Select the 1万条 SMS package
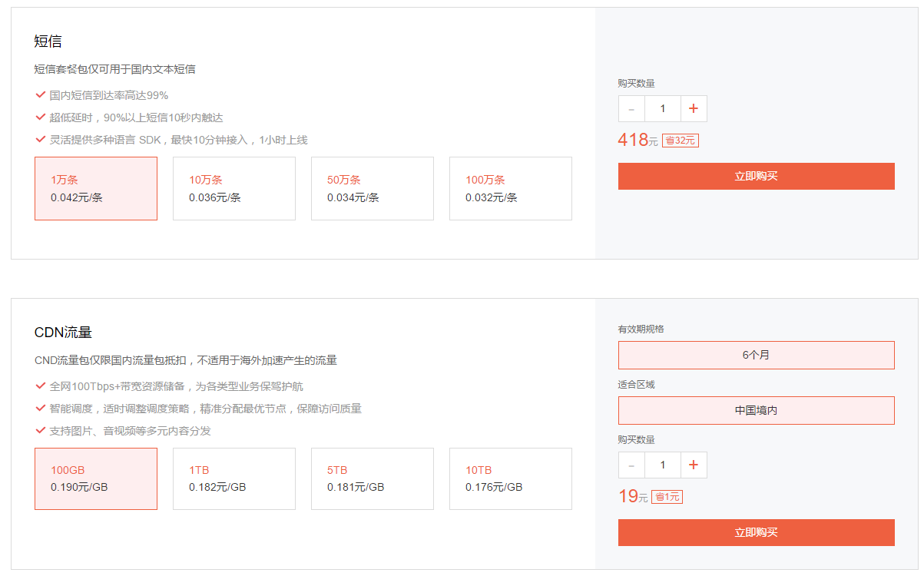 pos(96,189)
